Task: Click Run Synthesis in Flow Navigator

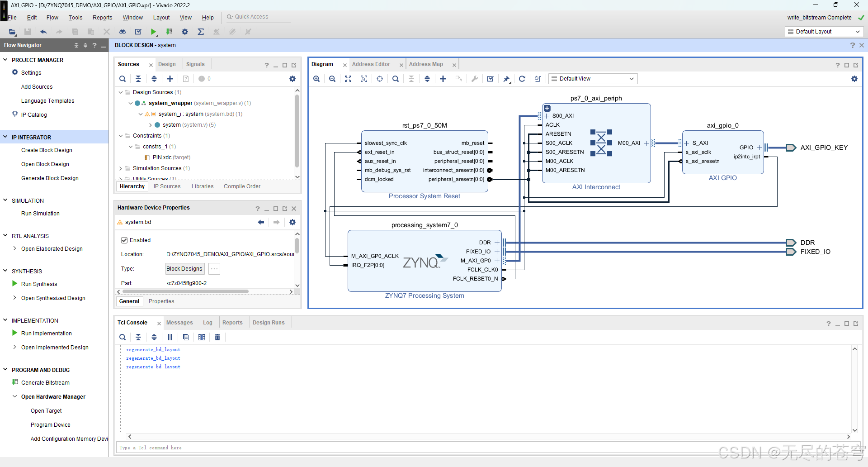Action: click(x=39, y=284)
